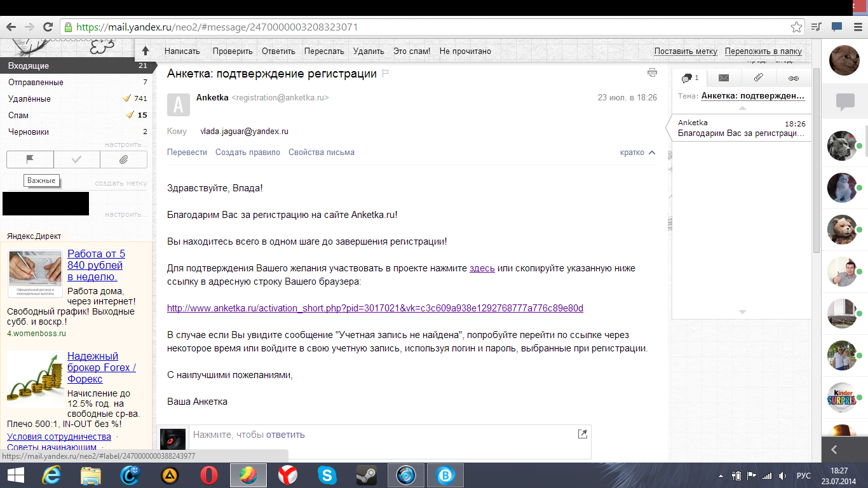
Task: Follow the здесь confirmation link
Action: pyautogui.click(x=482, y=268)
